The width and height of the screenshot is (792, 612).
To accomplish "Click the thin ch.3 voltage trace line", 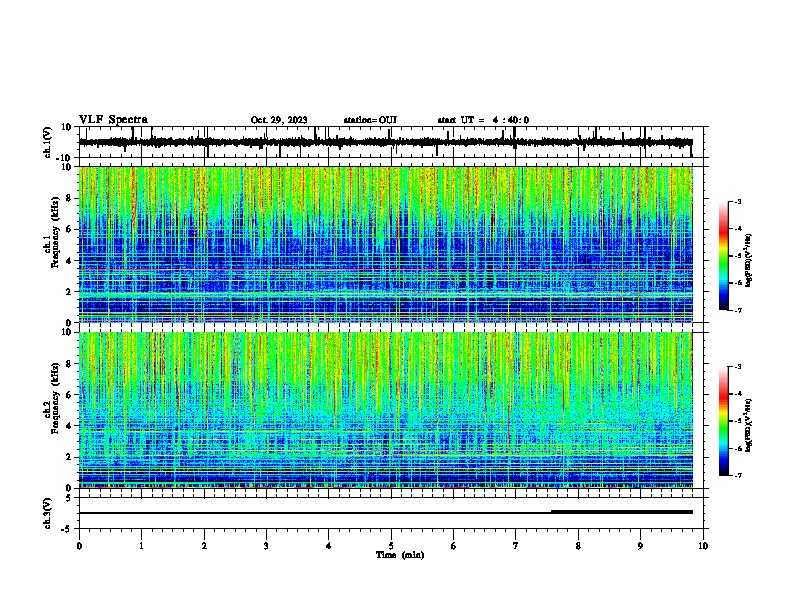I will point(315,513).
